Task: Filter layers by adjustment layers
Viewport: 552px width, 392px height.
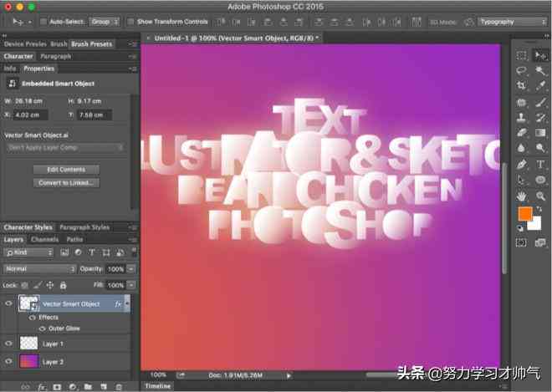Action: point(78,252)
